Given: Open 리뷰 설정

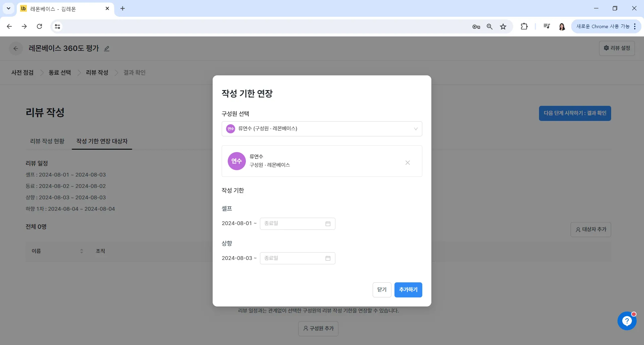Looking at the screenshot, I should [x=617, y=48].
